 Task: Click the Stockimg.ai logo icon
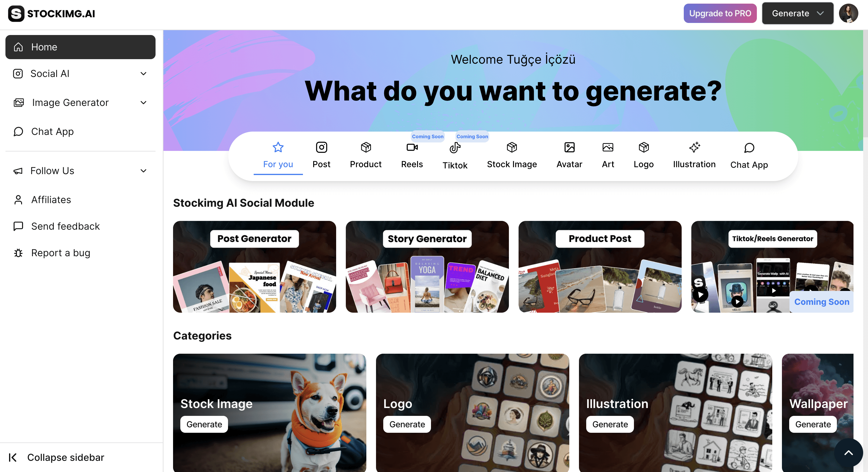click(16, 14)
